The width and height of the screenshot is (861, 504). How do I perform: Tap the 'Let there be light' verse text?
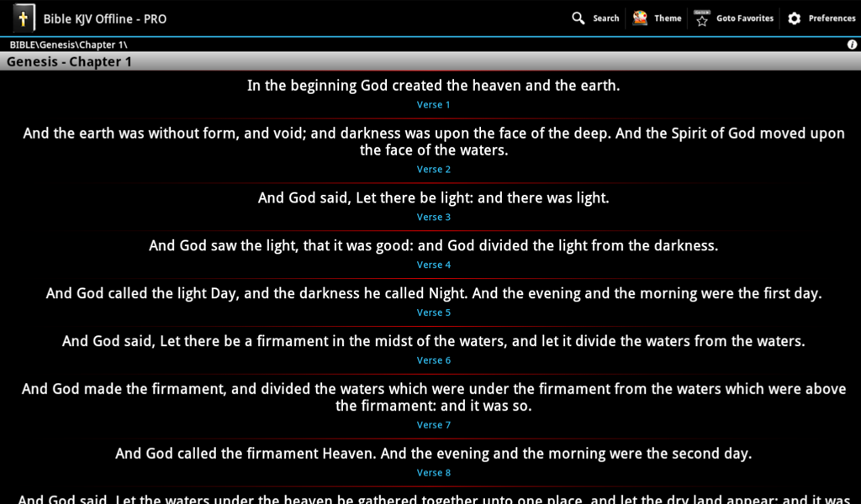[433, 198]
